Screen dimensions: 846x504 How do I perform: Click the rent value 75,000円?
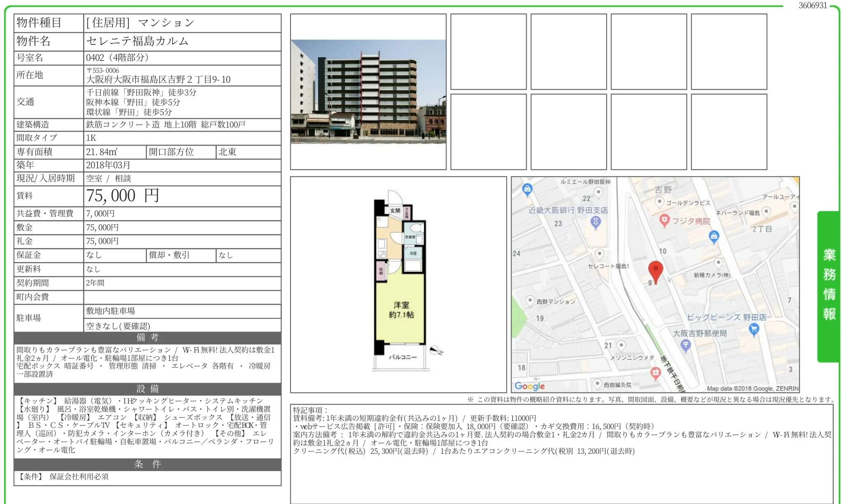123,196
